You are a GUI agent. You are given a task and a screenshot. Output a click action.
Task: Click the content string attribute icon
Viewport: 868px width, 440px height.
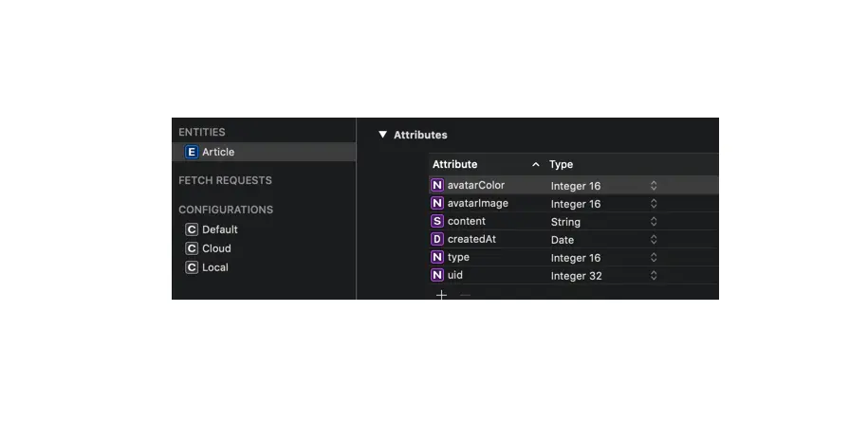pos(437,221)
